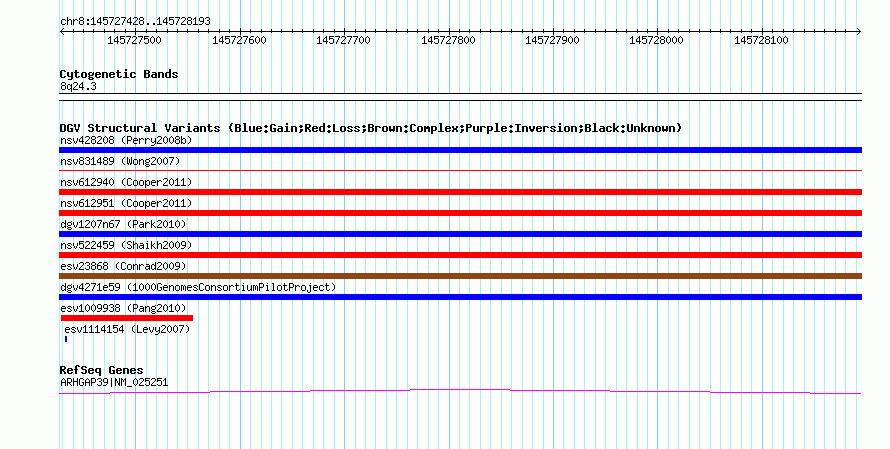Image resolution: width=890 pixels, height=449 pixels.
Task: Click the dgv1207n67 (Park2010) label
Action: pos(123,224)
